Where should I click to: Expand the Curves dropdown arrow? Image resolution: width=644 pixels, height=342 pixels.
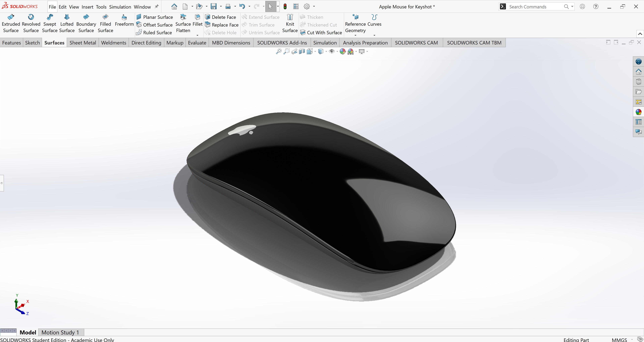pos(374,35)
